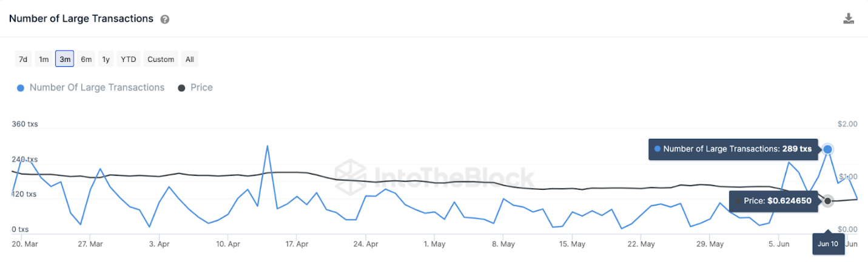Open the help question mark icon

click(x=164, y=19)
